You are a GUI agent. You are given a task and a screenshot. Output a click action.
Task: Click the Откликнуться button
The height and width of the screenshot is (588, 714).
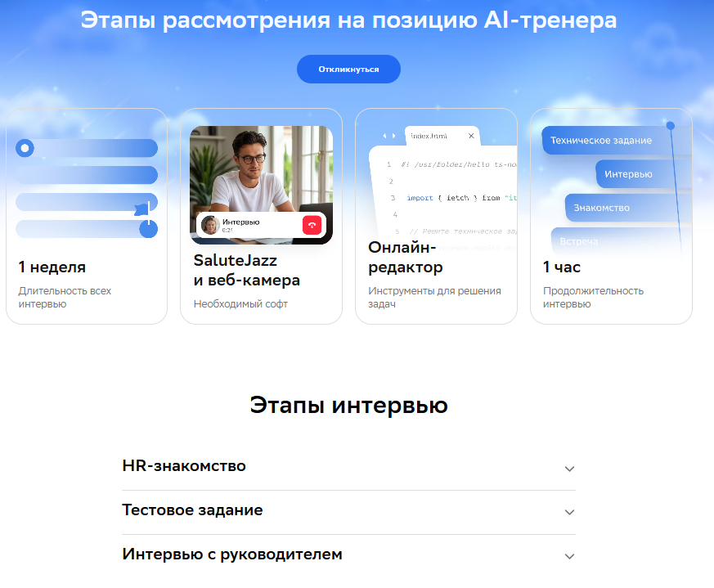tap(348, 70)
